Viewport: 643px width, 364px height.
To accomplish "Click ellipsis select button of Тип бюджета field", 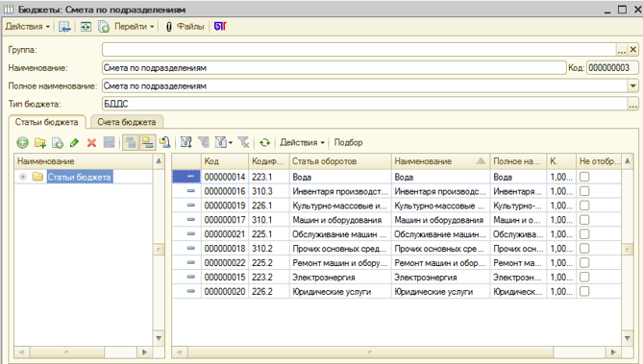I will [x=632, y=104].
